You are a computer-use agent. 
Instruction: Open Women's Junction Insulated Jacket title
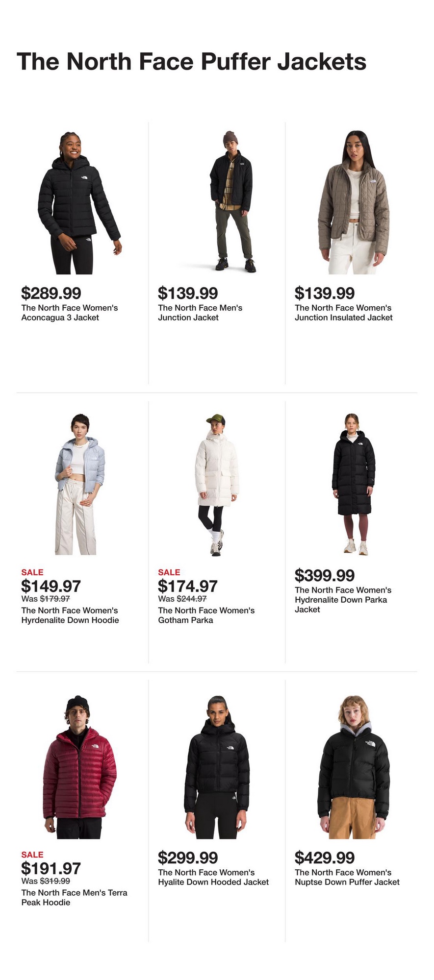(344, 313)
